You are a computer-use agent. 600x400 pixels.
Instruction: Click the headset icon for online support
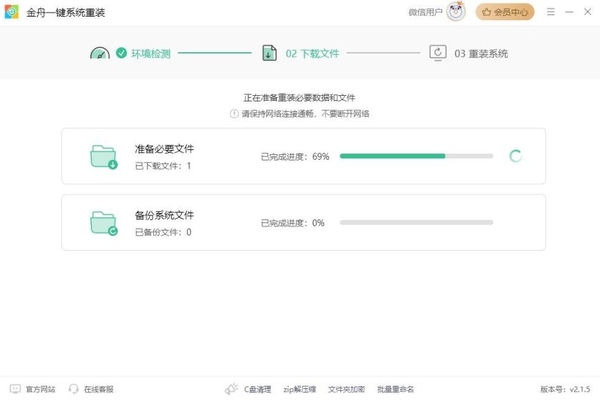click(73, 389)
